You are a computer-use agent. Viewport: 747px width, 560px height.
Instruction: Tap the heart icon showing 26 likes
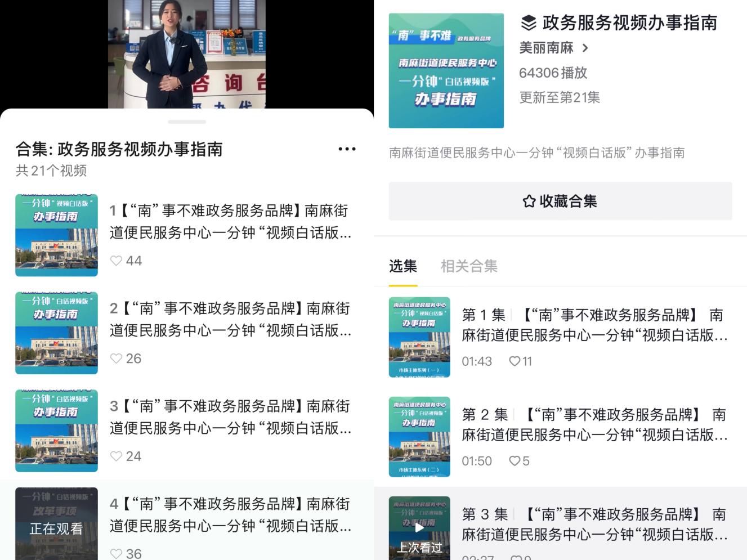[x=117, y=359]
